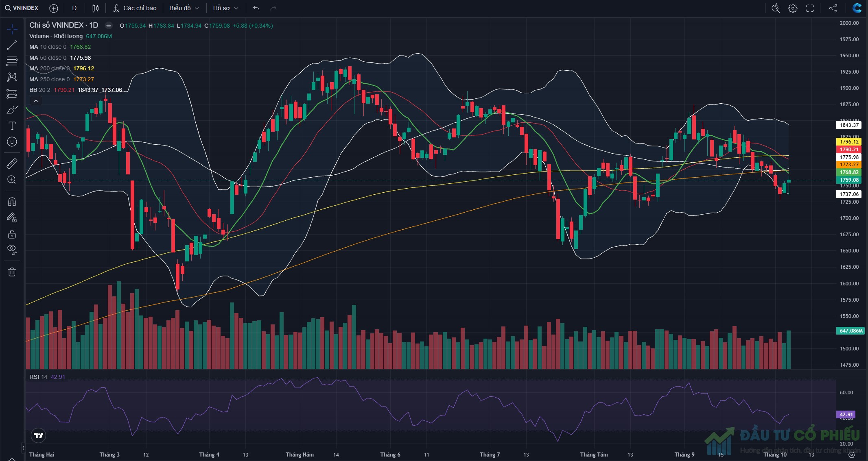Select the pattern drawing tool
The width and height of the screenshot is (868, 461).
pos(12,77)
